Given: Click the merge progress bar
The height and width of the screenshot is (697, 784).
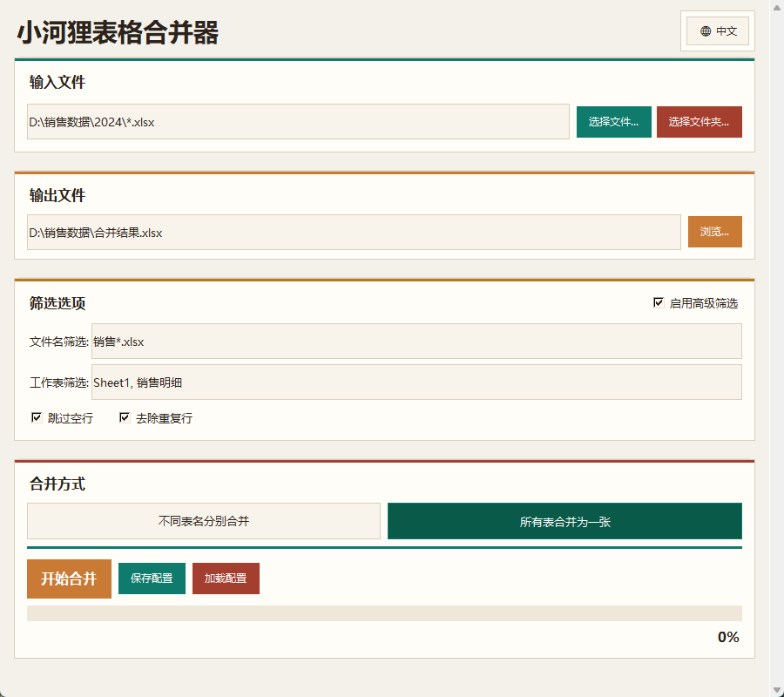Looking at the screenshot, I should coord(384,613).
